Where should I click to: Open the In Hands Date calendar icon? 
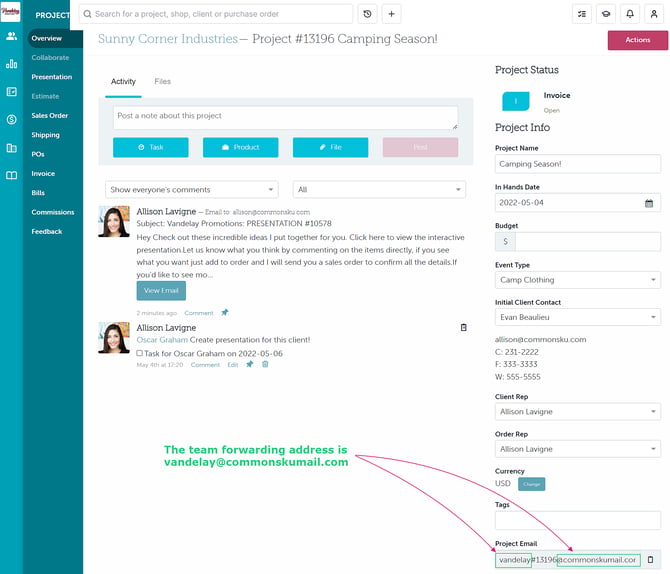[649, 203]
